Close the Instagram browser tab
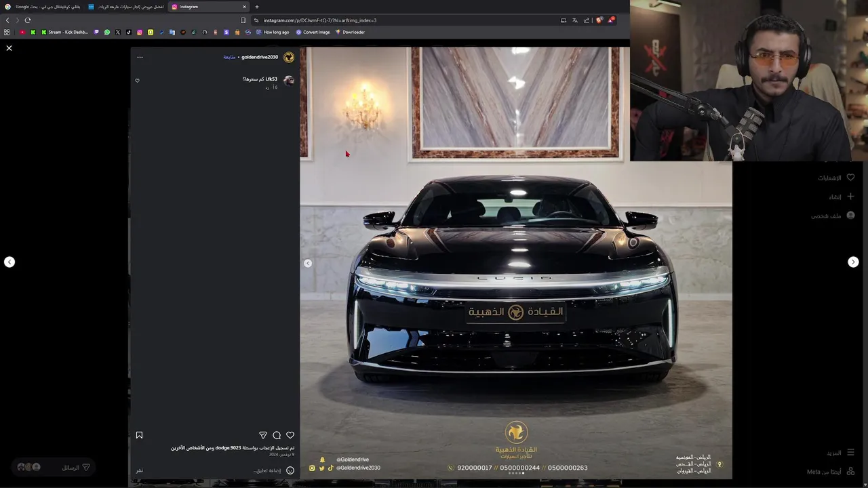This screenshot has height=488, width=868. click(x=244, y=7)
